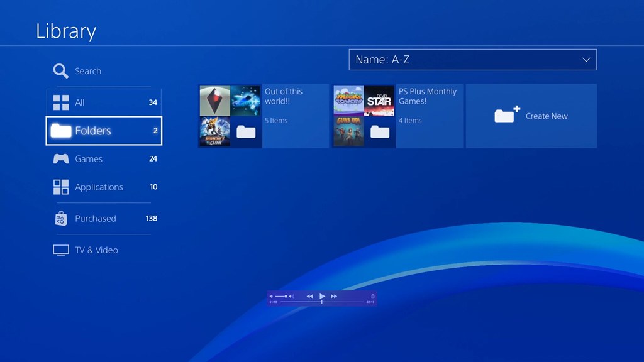Select the TV & Video screen icon

(60, 250)
